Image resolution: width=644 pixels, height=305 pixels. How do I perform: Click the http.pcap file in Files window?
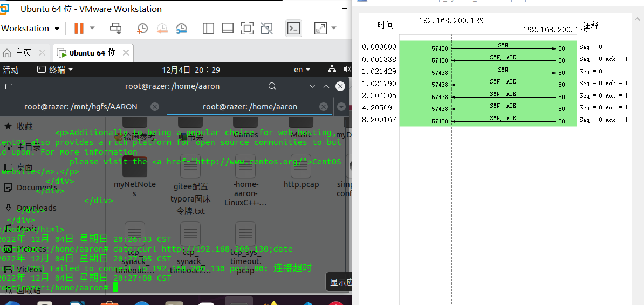pyautogui.click(x=302, y=171)
